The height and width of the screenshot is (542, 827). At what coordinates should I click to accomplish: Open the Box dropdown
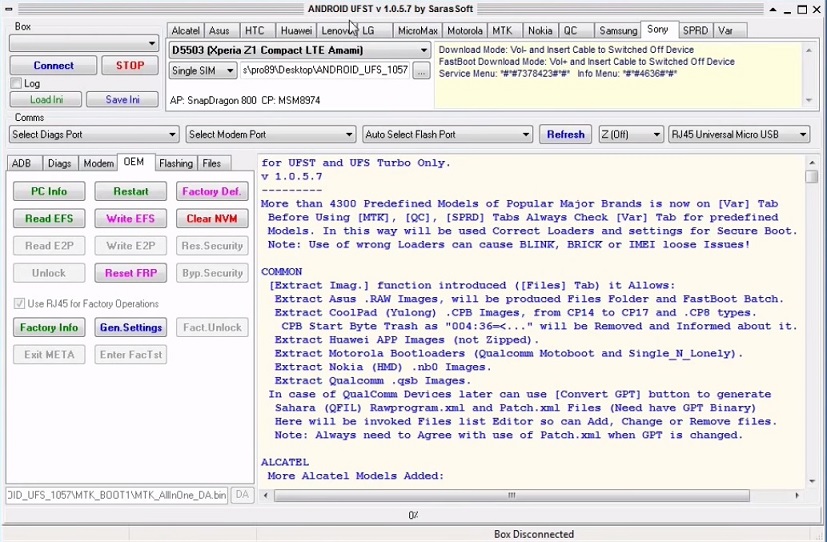click(84, 43)
